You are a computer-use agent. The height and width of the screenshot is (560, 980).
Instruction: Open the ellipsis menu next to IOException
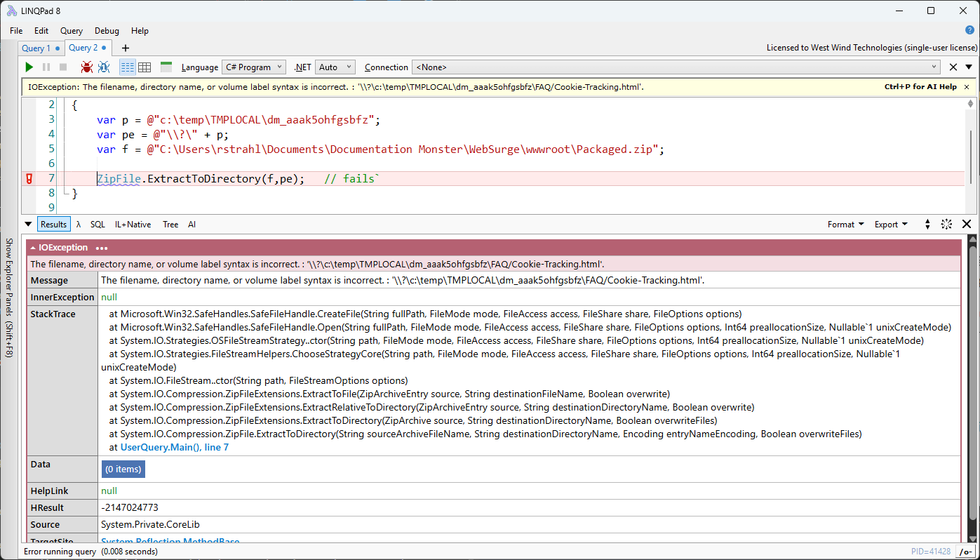coord(102,248)
